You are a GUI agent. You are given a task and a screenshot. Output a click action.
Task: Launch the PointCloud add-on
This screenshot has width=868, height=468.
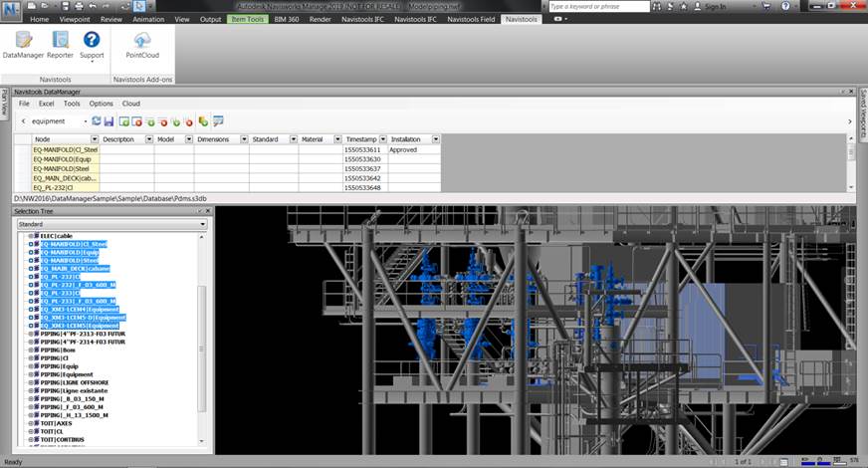pyautogui.click(x=142, y=44)
